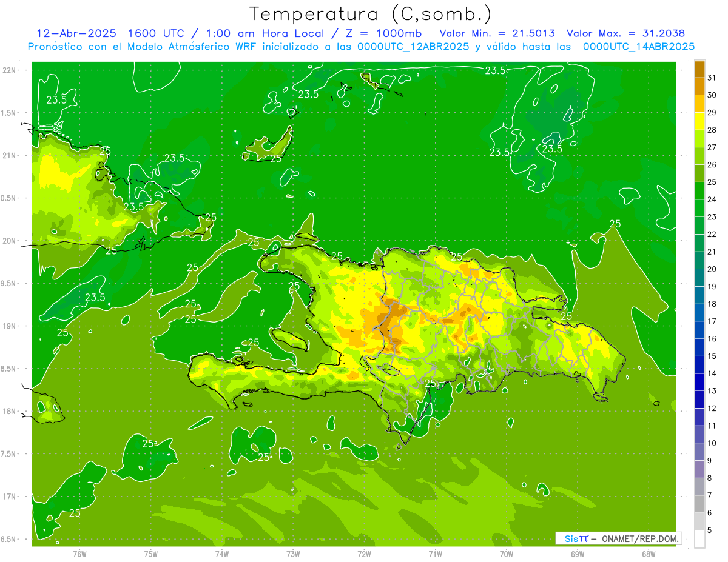Click the legend value label 13
728x562 pixels.
(x=712, y=391)
